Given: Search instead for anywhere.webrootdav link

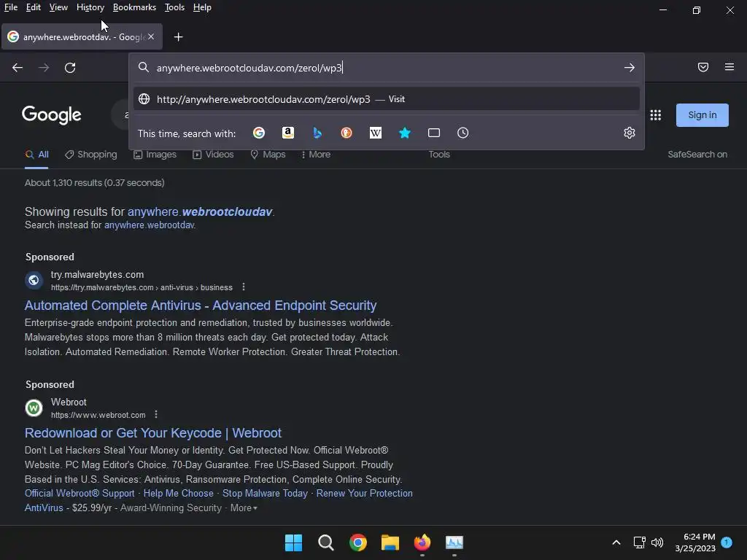Looking at the screenshot, I should (x=149, y=225).
